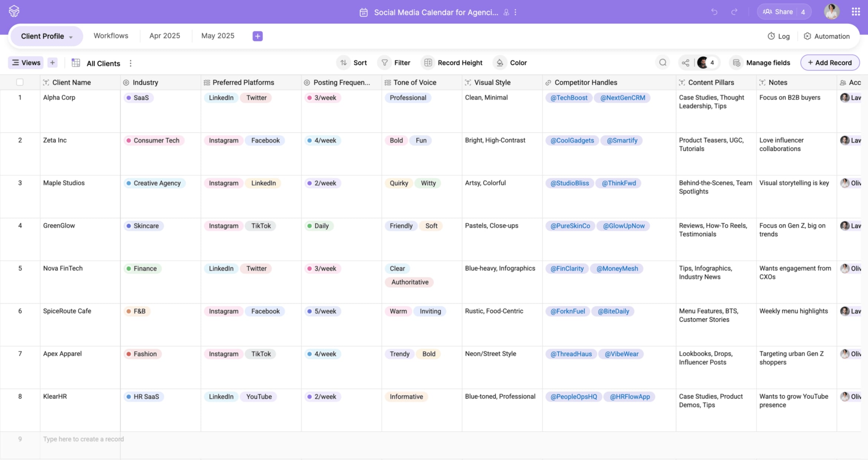Open All Clients view options menu
The height and width of the screenshot is (460, 868).
pyautogui.click(x=131, y=63)
